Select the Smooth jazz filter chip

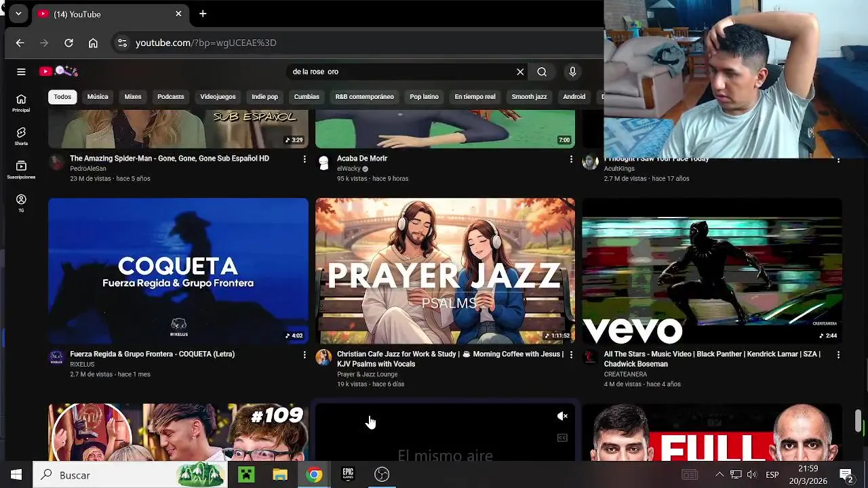coord(529,97)
